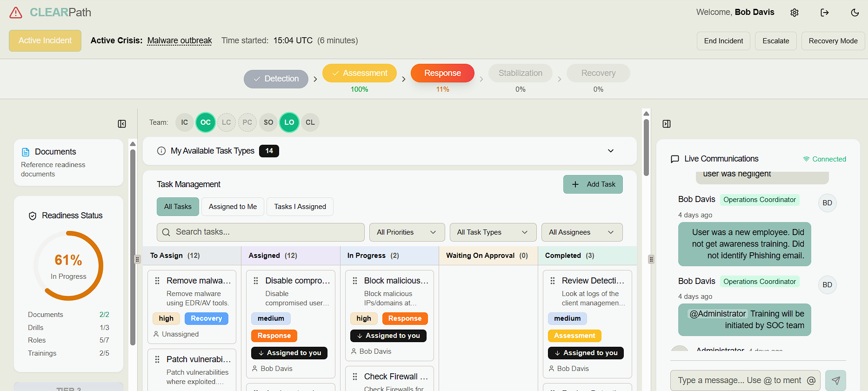Select the Response phase progress step

(442, 73)
